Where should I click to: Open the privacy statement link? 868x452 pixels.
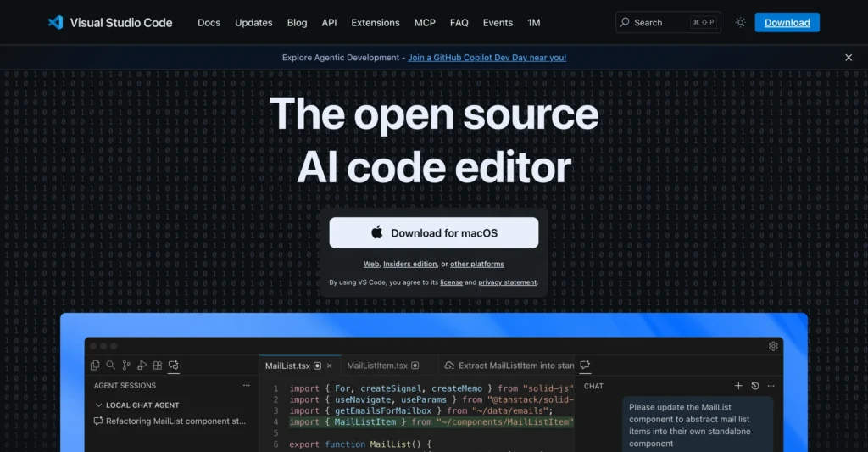[x=508, y=282]
